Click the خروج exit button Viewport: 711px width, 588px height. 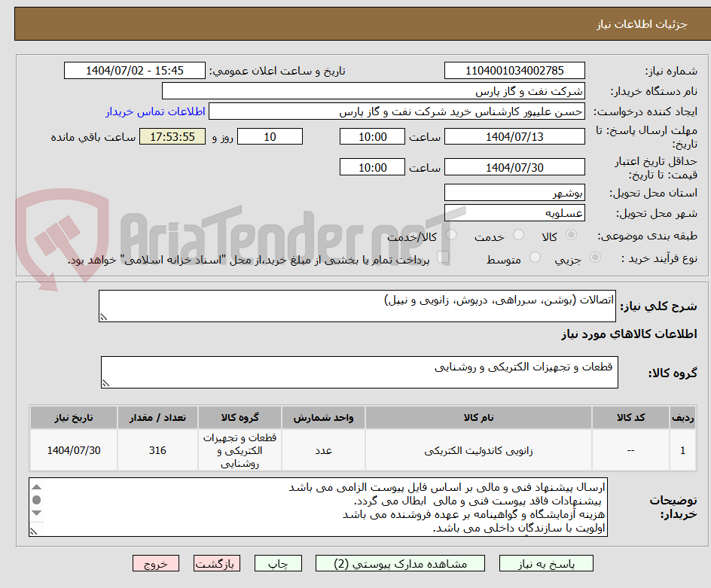(x=156, y=563)
